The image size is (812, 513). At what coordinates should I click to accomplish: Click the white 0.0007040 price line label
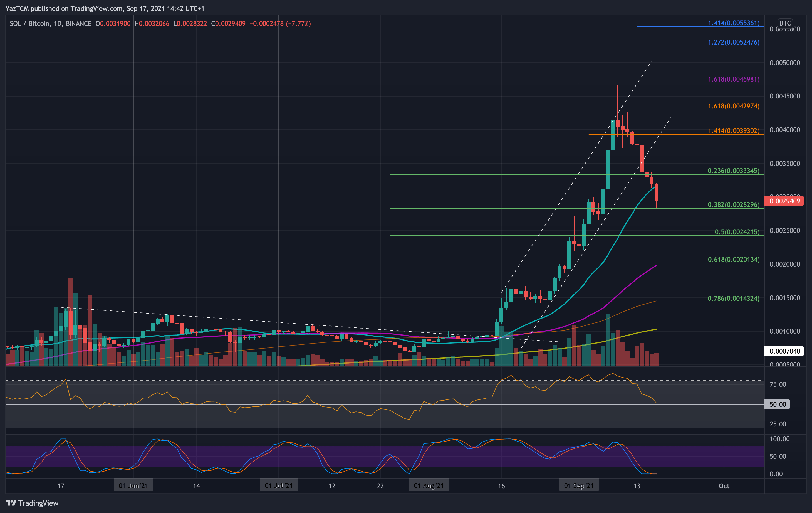[783, 351]
